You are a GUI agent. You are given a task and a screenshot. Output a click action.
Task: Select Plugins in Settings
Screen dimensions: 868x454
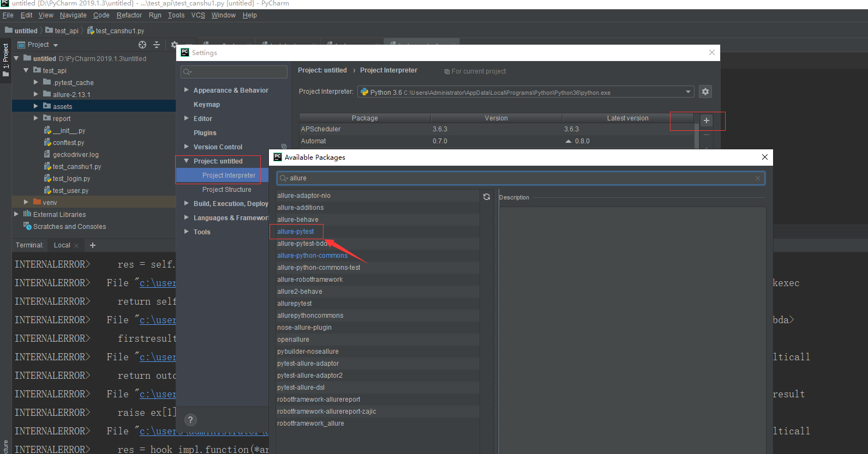tap(205, 132)
